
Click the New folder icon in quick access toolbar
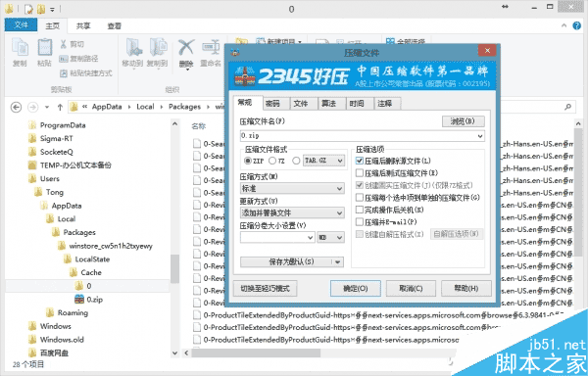(41, 9)
